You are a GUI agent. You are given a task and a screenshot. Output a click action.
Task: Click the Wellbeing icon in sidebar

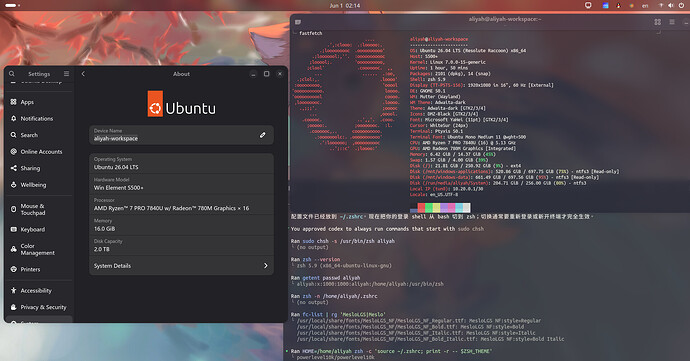(14, 185)
